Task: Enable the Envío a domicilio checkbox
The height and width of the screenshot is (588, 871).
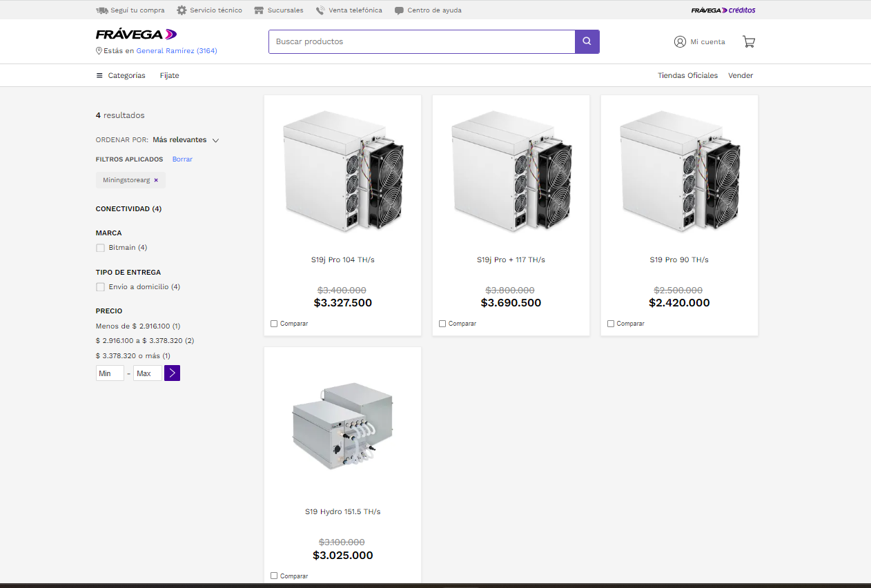Action: point(101,287)
